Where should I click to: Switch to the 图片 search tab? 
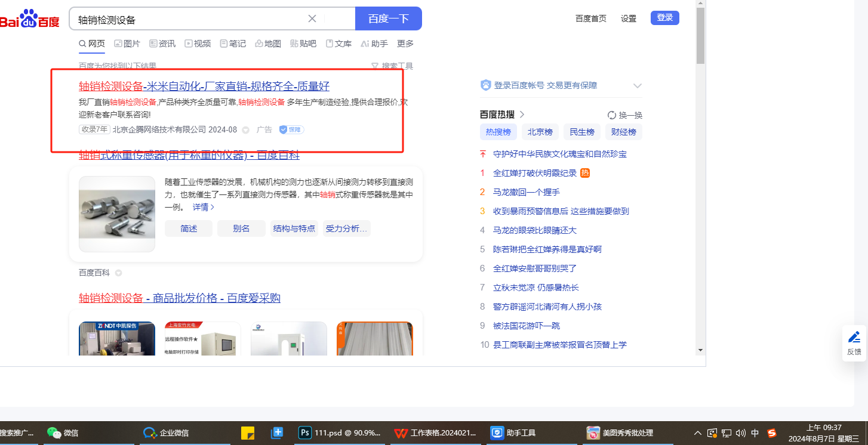point(127,44)
